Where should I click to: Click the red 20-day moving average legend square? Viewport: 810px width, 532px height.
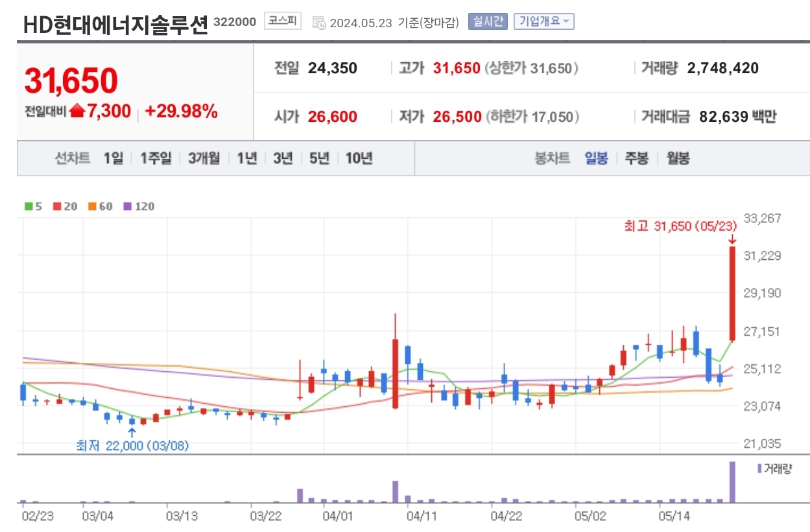[57, 207]
